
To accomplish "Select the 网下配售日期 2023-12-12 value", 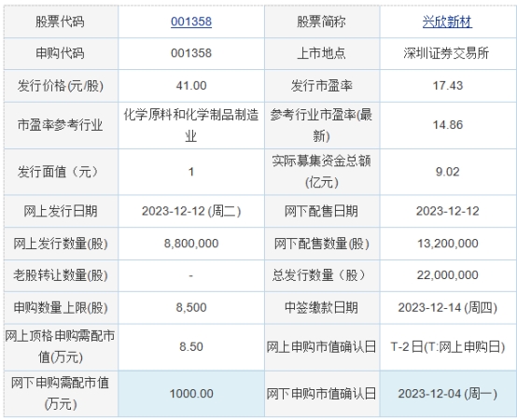I will [x=448, y=211].
